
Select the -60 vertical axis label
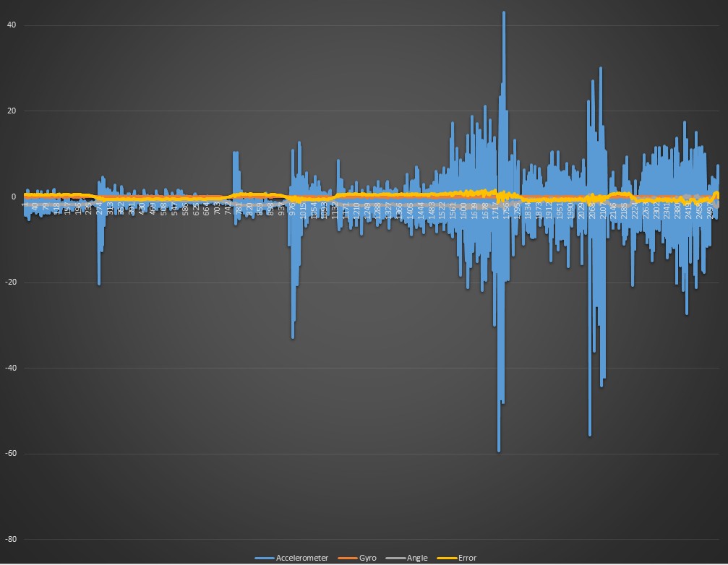pos(10,454)
